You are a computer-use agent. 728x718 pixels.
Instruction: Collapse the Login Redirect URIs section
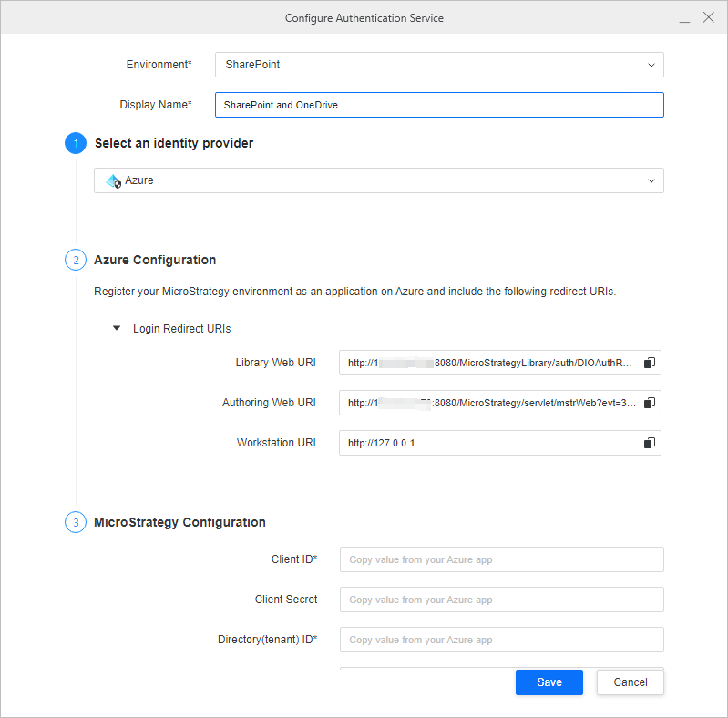117,328
